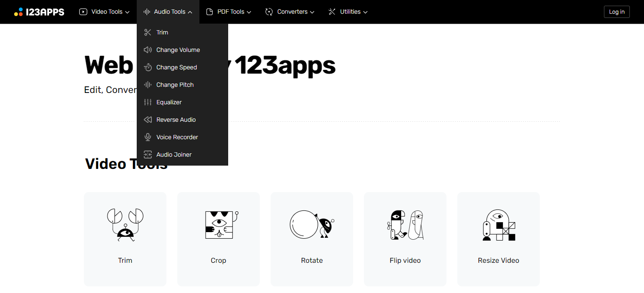Open the Resize Video tool card
Screen dimensions: 644x293
coord(498,239)
